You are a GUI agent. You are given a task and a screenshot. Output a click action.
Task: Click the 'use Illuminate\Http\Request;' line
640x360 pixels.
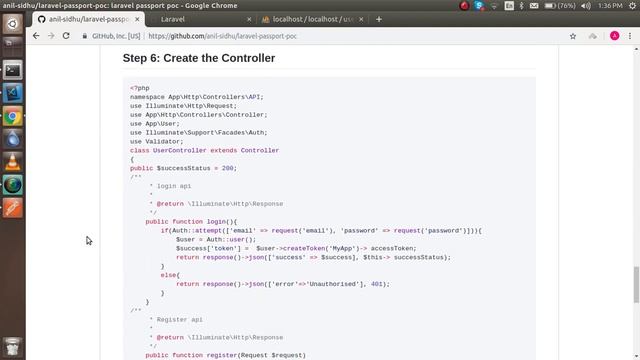pyautogui.click(x=183, y=106)
